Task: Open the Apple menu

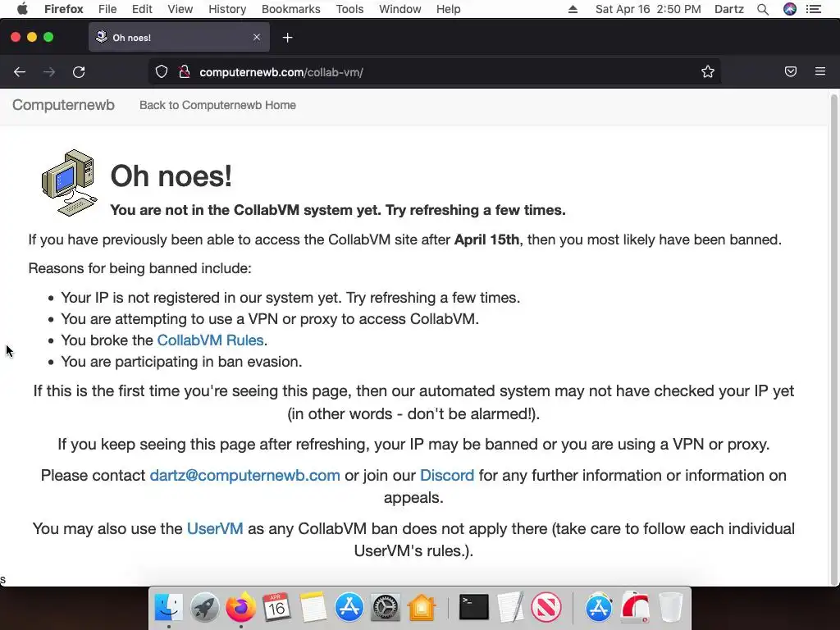Action: [x=22, y=9]
